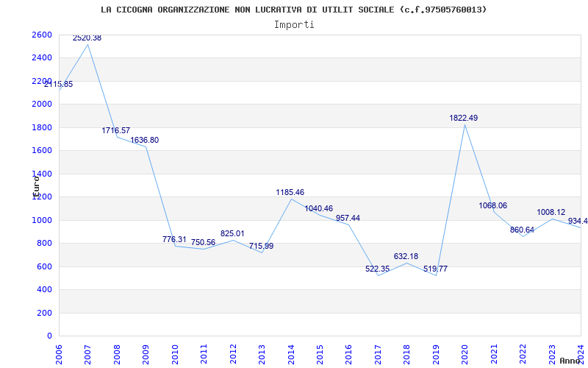Select the 2000 y-axis tick label
This screenshot has height=368, width=588.
coord(43,105)
